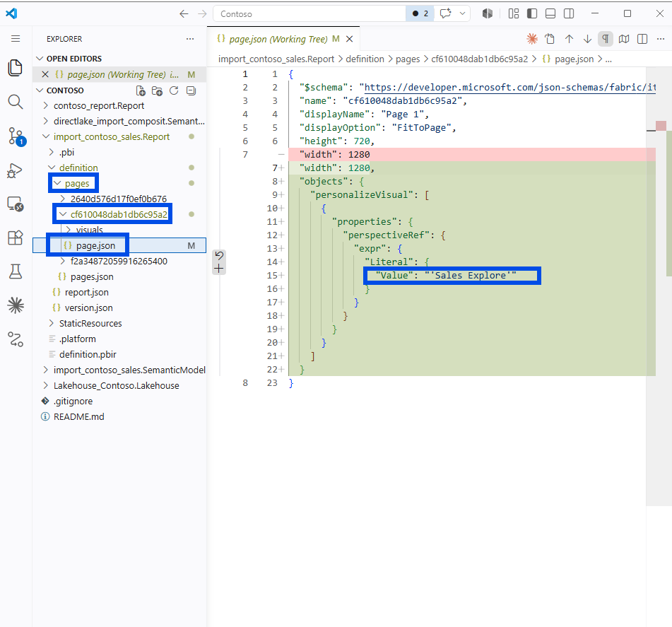Click the map icon in the editor toolbar
Screen dimensions: 672x627
(x=624, y=39)
